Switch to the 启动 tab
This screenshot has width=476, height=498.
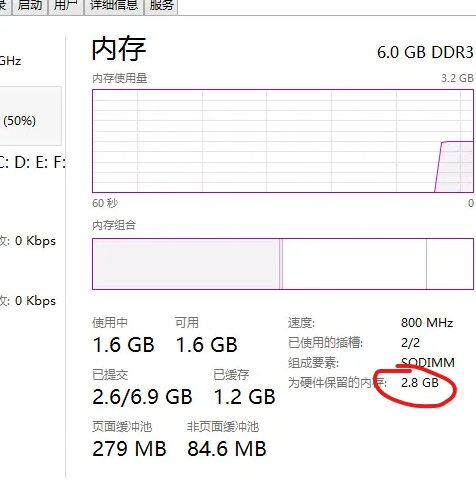(x=30, y=7)
